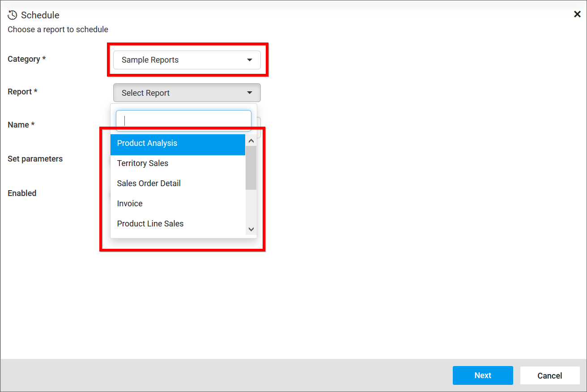Click the Schedule clock icon
This screenshot has height=392, width=587.
coord(13,15)
